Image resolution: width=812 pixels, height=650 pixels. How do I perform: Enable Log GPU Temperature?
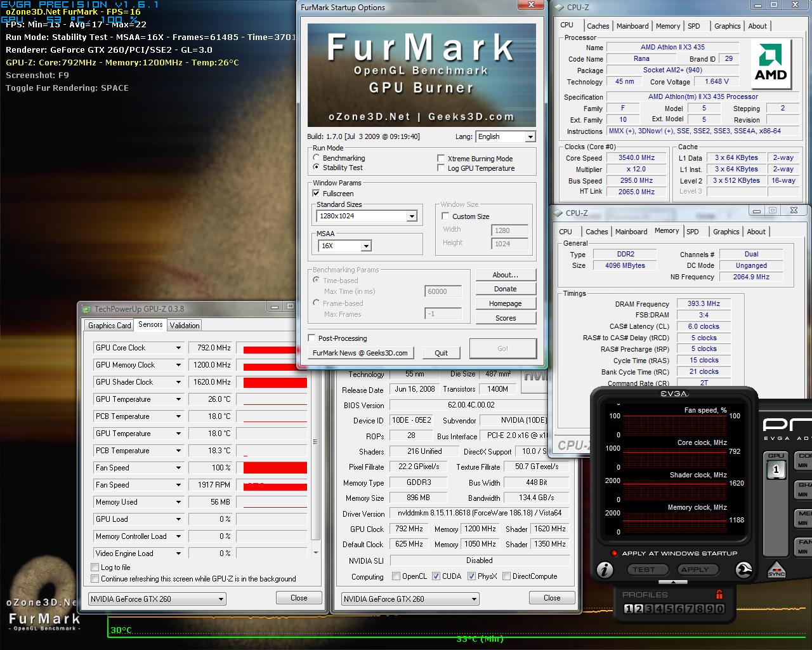(x=441, y=168)
